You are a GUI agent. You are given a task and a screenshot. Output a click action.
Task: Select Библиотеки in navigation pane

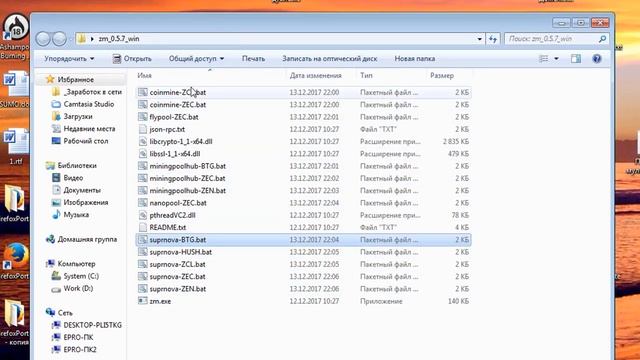coord(77,165)
